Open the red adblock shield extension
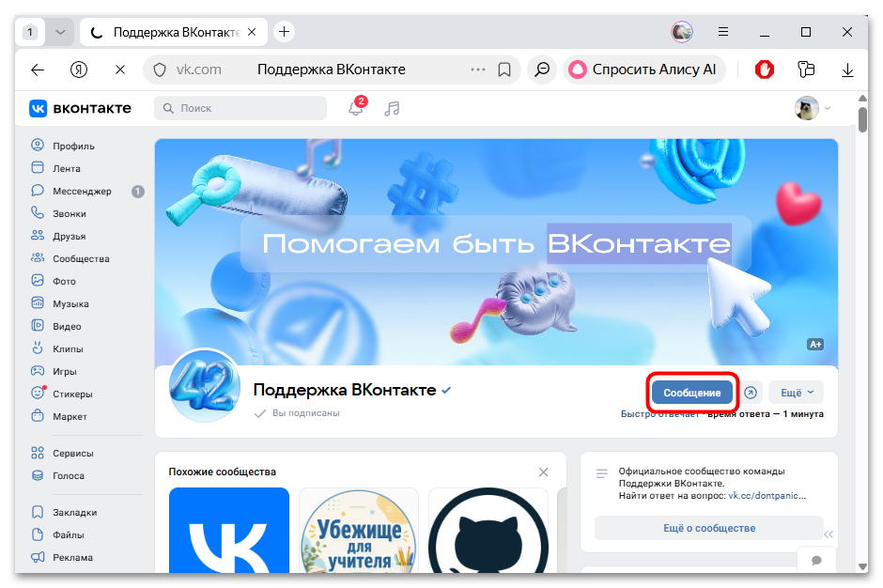883x588 pixels. tap(765, 70)
